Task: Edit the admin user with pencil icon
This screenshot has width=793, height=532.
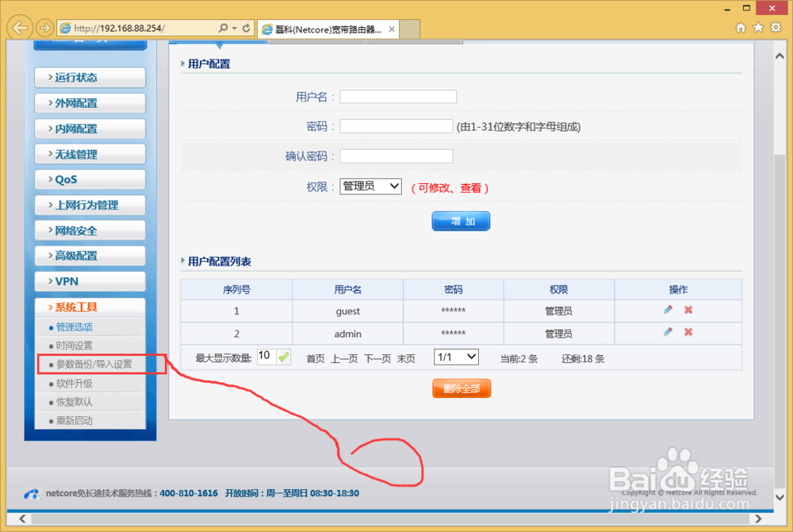Action: tap(668, 333)
